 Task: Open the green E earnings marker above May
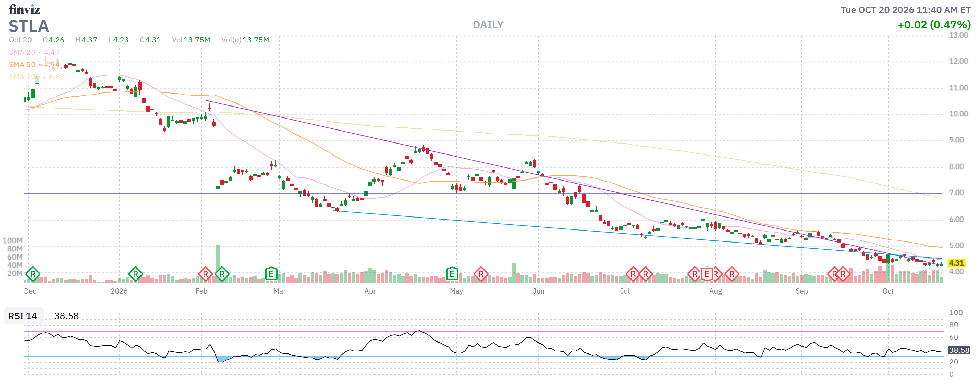[452, 274]
